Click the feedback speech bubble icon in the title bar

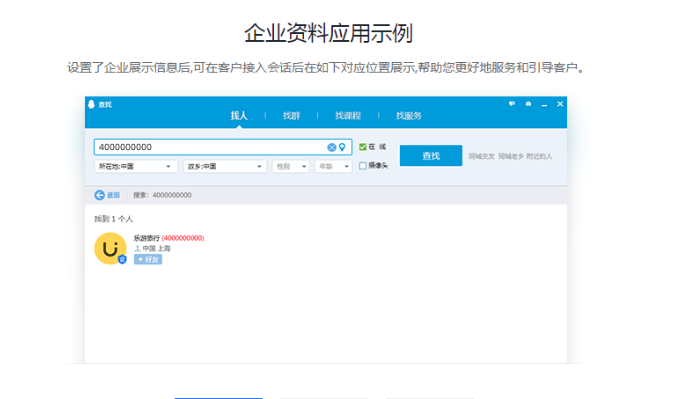512,104
